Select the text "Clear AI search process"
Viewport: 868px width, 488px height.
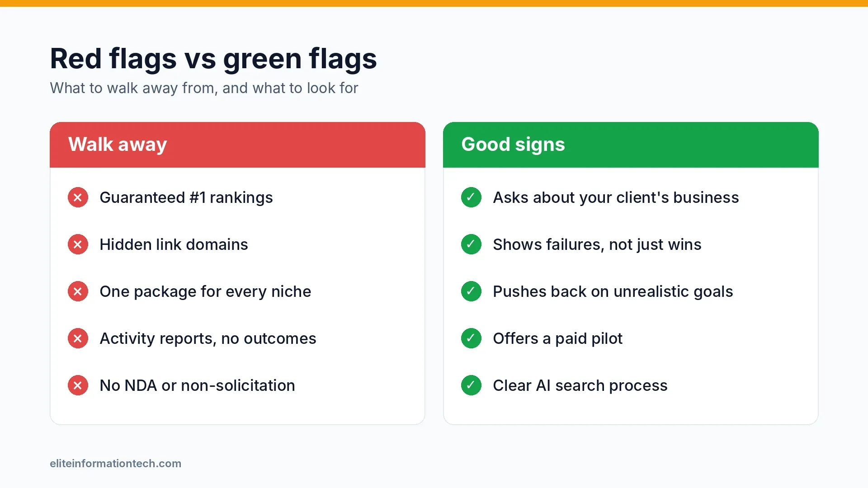coord(580,386)
